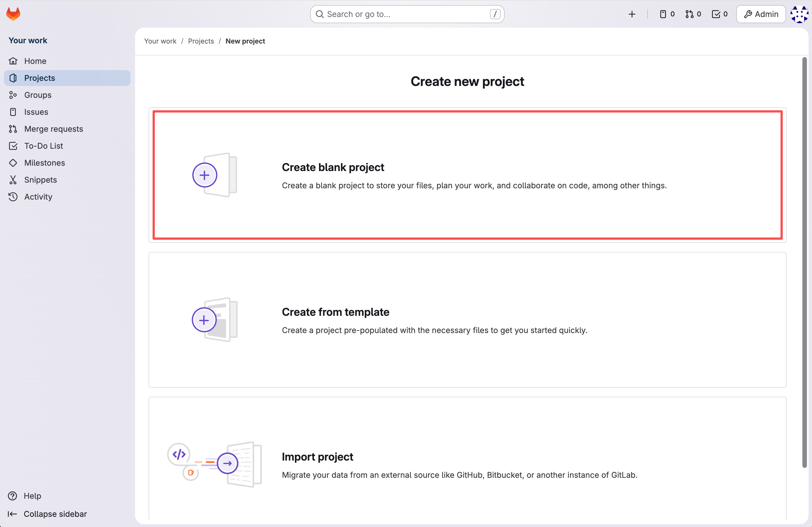Viewport: 812px width, 527px height.
Task: Open the plus create-new menu
Action: coord(631,14)
